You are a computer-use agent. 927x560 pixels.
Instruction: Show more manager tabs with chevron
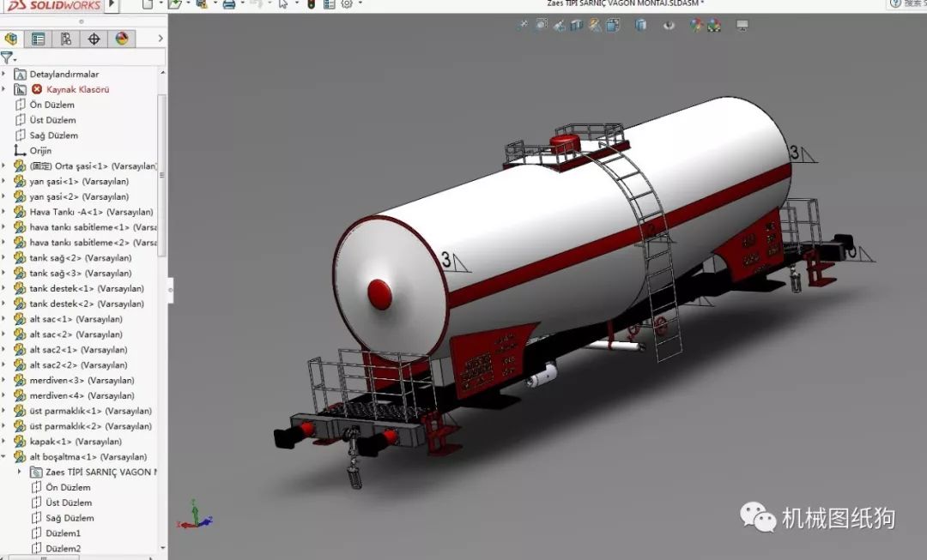(x=161, y=39)
